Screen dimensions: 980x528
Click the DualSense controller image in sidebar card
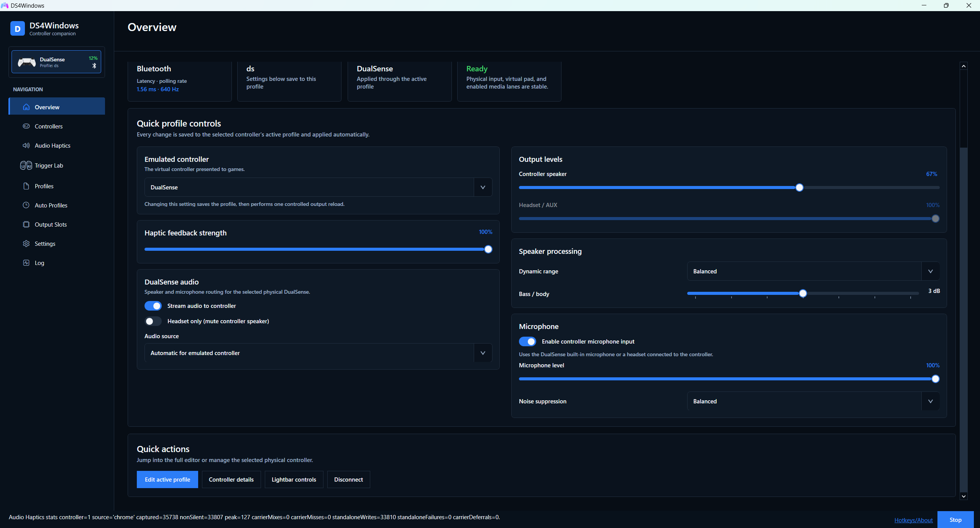(x=27, y=62)
